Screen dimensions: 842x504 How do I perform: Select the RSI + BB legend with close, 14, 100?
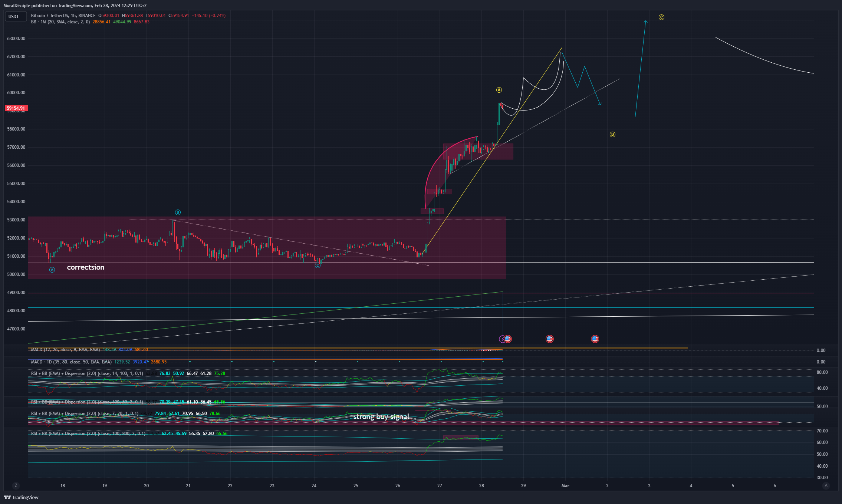point(87,373)
